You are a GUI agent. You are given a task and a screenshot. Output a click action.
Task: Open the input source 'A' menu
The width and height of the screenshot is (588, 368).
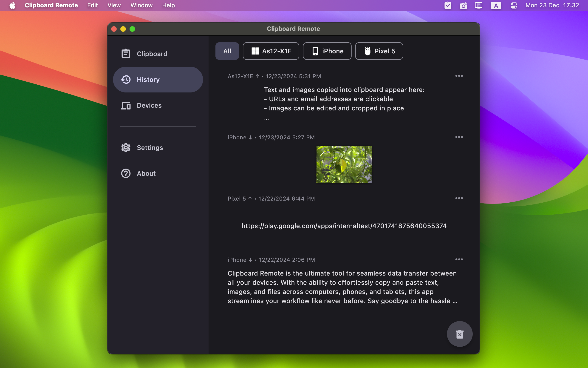click(496, 5)
